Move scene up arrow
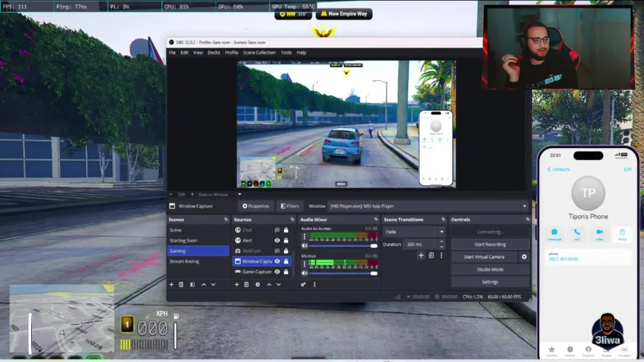Image resolution: width=644 pixels, height=362 pixels. coord(203,285)
